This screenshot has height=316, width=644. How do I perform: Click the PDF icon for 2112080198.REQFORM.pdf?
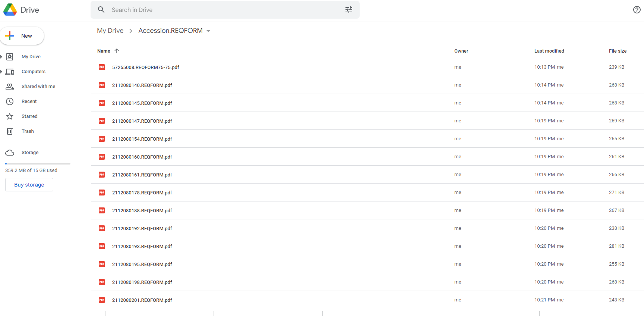[102, 282]
